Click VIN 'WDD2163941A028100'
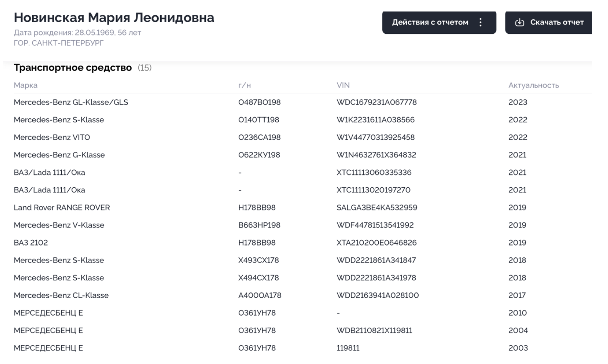The image size is (608, 364). [x=378, y=296]
